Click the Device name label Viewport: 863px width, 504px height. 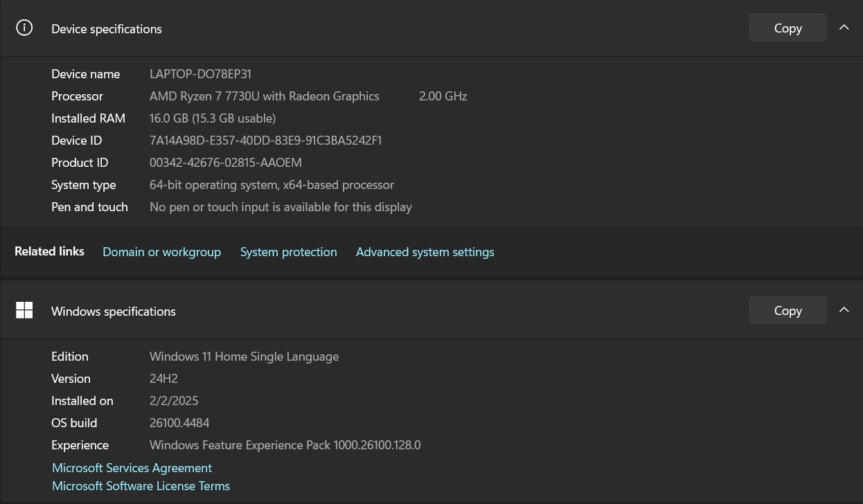tap(85, 74)
